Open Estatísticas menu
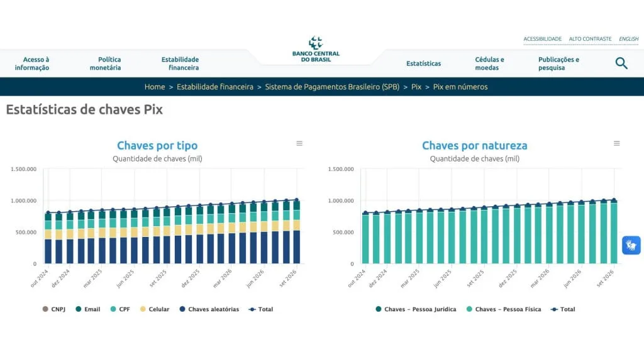Screen dimensions: 644x362 [x=423, y=63]
